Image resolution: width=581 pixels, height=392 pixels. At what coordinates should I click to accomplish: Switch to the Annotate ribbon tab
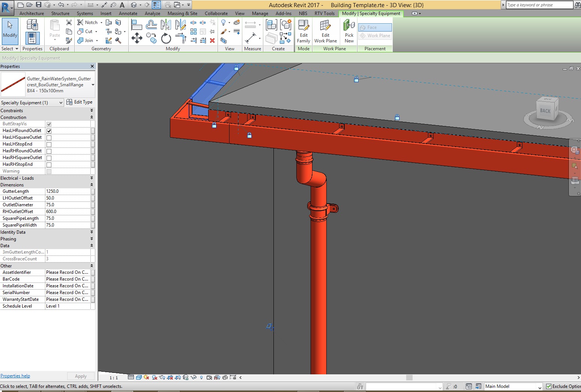(128, 14)
